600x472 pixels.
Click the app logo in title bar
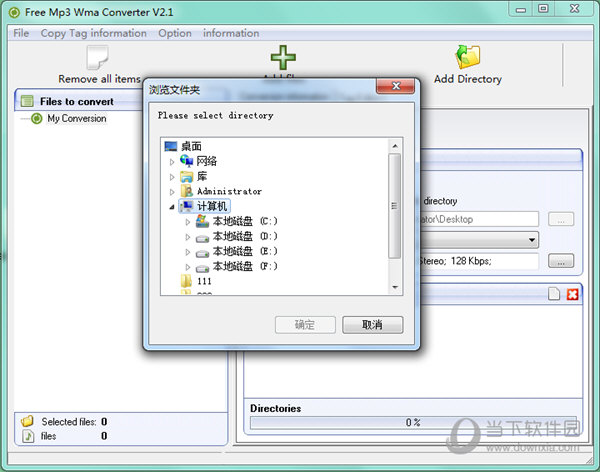tap(15, 13)
